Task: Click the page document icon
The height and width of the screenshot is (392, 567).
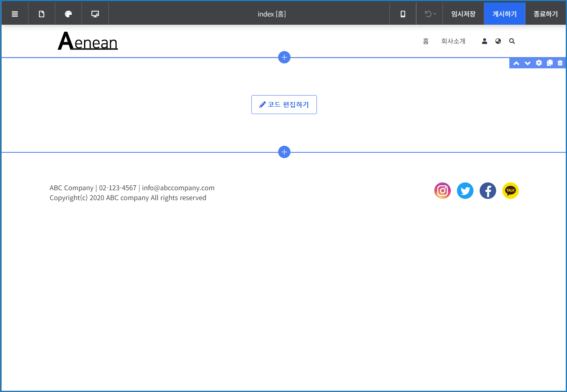Action: click(42, 14)
